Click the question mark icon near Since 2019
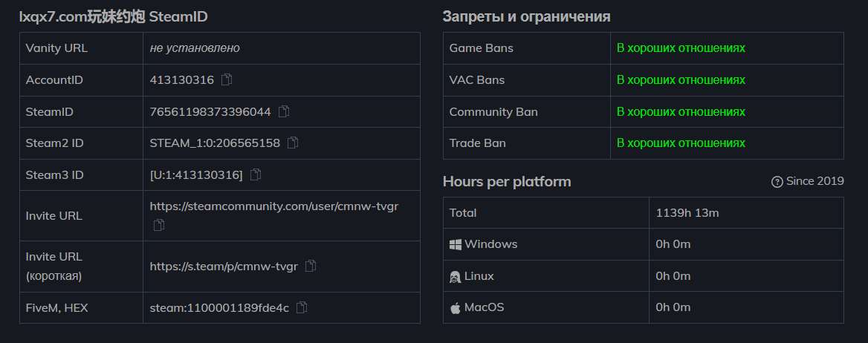The width and height of the screenshot is (868, 343). tap(777, 182)
